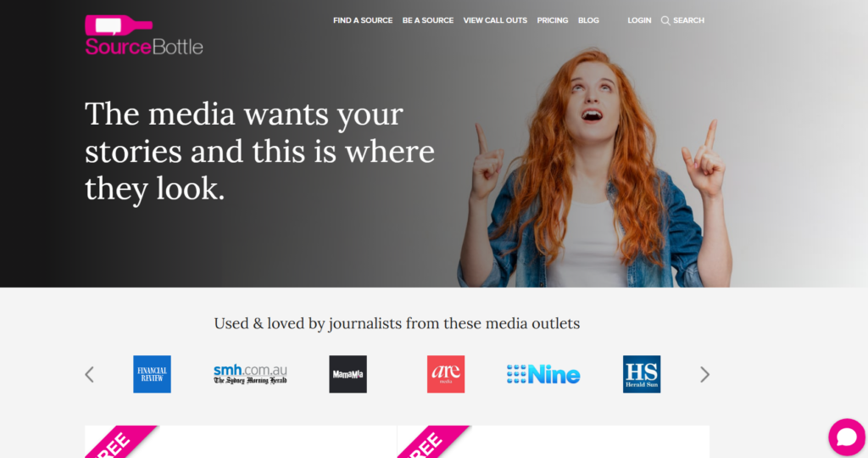
Task: Click the Financial Review logo
Action: [152, 374]
